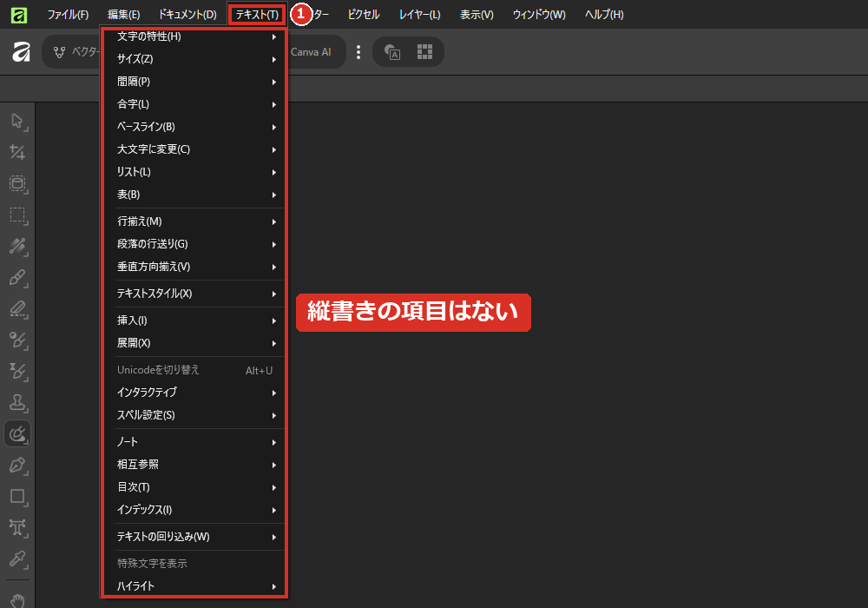Screen dimensions: 868x608
Task: Select the Move tool arrow icon
Action: click(17, 122)
